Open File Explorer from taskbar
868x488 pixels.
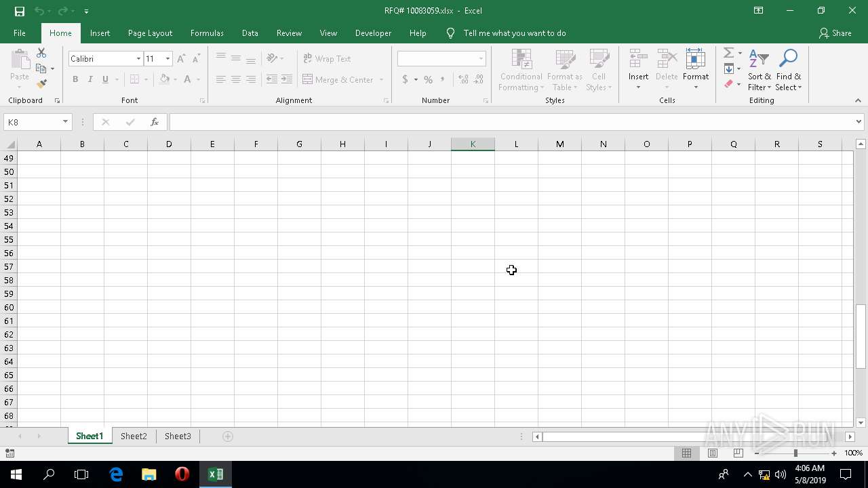pyautogui.click(x=149, y=474)
